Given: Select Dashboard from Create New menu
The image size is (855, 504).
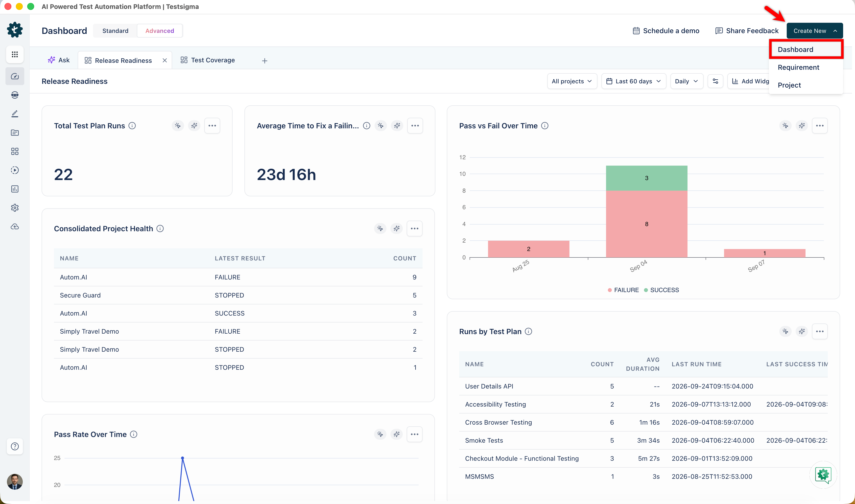Looking at the screenshot, I should (806, 50).
